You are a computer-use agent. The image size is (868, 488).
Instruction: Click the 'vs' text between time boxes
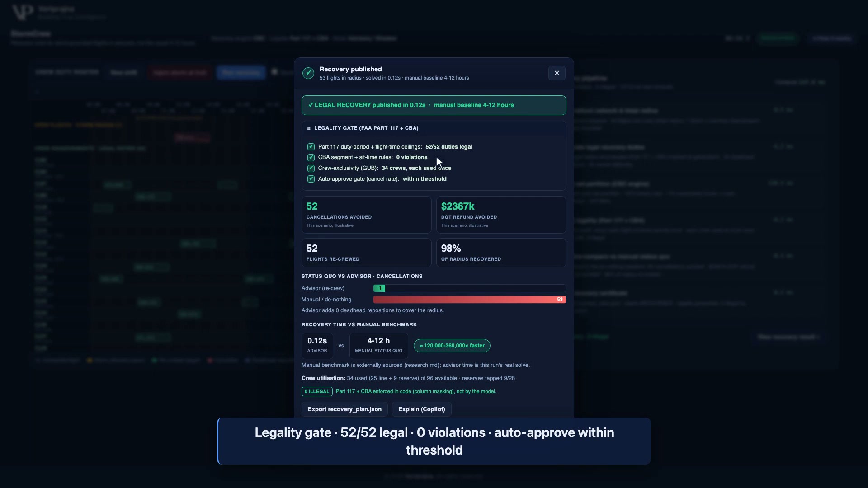(341, 346)
